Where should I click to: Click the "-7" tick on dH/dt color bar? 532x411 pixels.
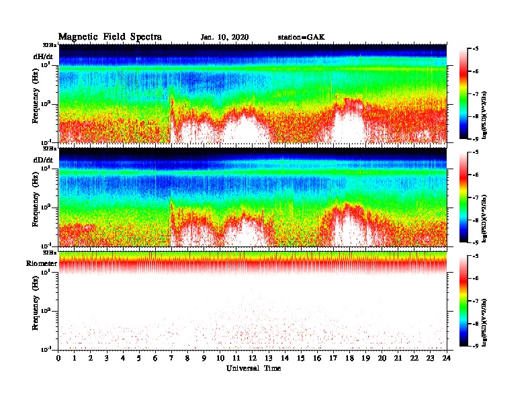(475, 94)
